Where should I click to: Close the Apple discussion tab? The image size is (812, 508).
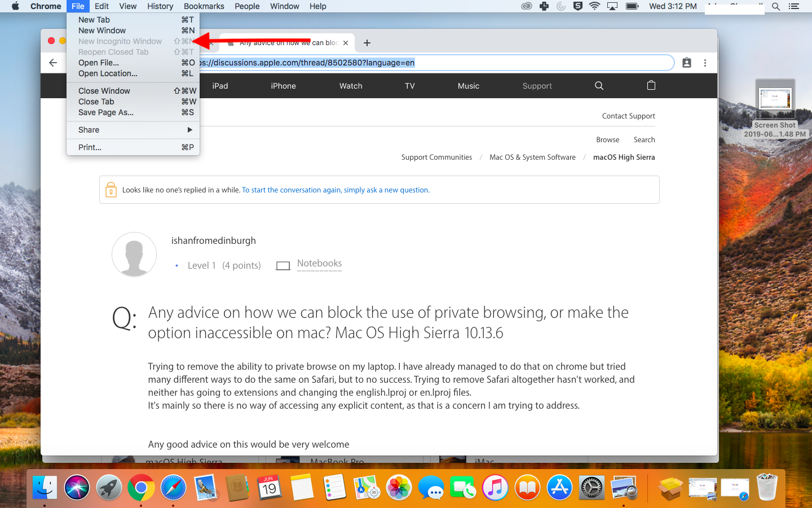(346, 43)
